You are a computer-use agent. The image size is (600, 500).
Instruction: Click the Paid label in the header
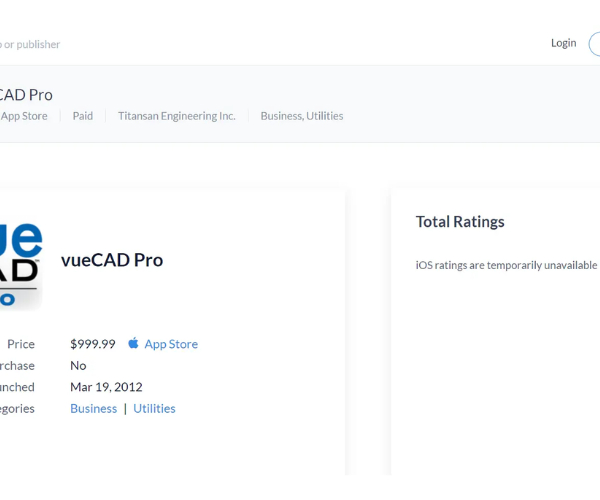click(x=83, y=116)
